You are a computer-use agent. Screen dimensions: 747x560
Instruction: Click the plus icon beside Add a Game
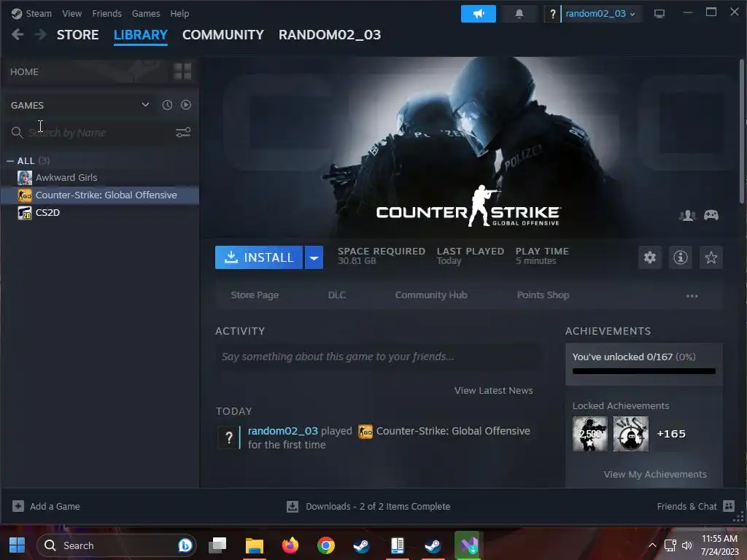click(x=18, y=506)
